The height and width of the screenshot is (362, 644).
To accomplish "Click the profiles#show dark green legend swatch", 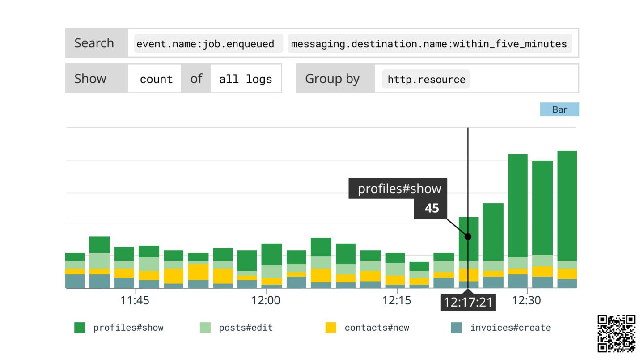I will (80, 328).
